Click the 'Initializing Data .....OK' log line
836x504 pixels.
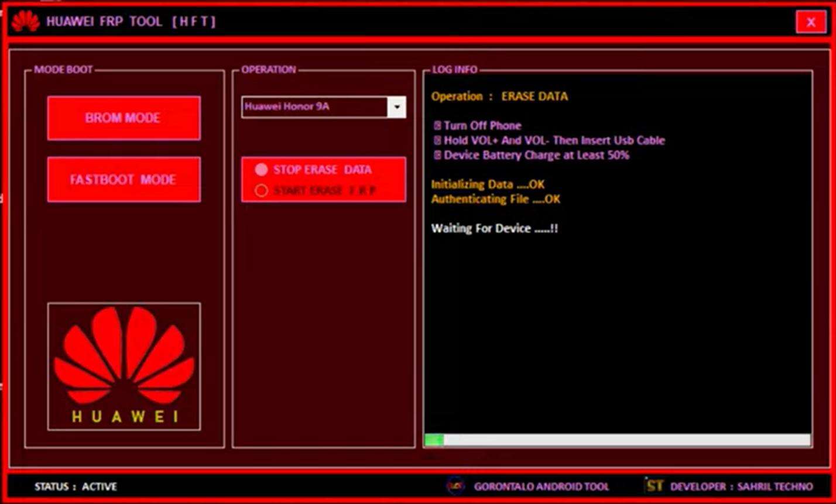488,184
